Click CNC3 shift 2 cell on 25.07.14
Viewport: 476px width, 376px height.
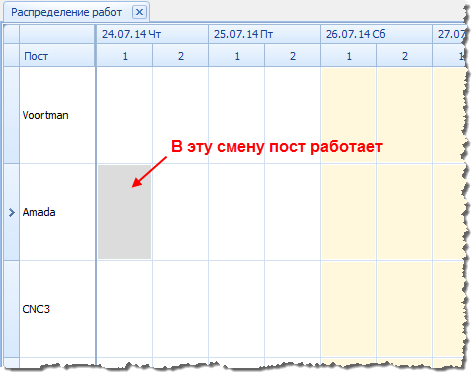[x=292, y=309]
